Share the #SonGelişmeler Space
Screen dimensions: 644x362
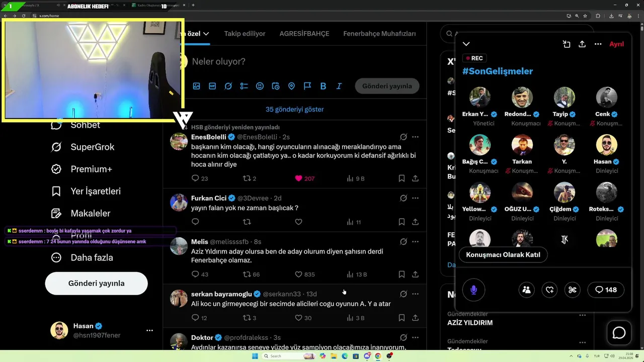(582, 44)
